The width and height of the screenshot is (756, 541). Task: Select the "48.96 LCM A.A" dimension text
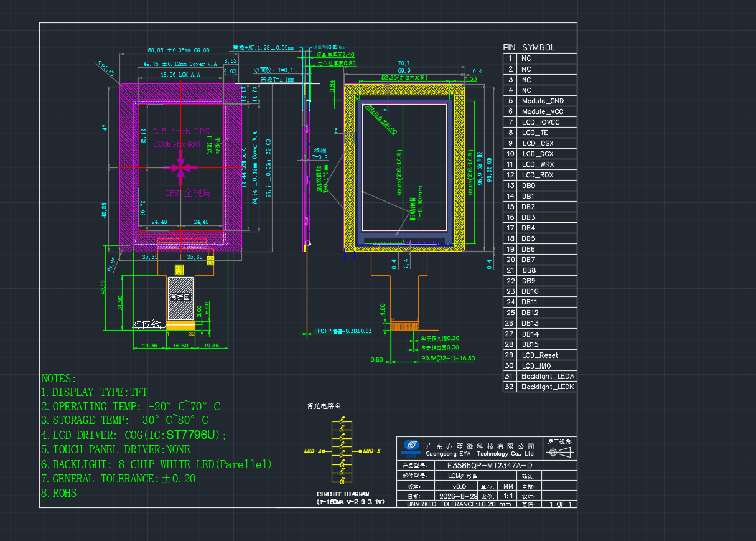180,75
